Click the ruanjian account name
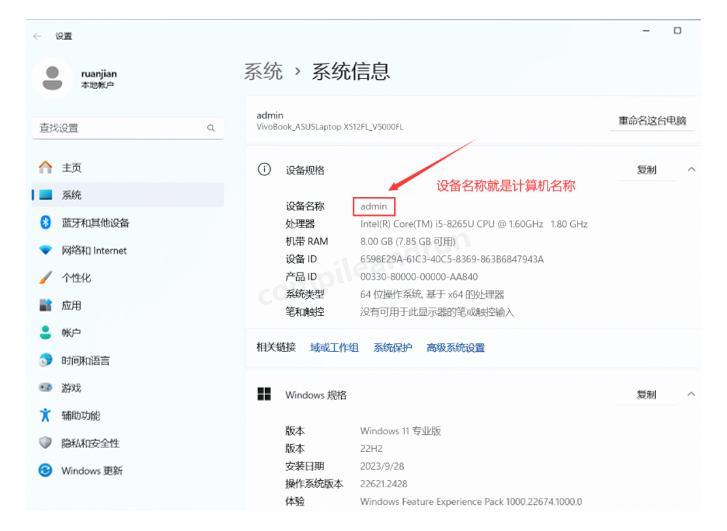727x531 pixels. [99, 74]
